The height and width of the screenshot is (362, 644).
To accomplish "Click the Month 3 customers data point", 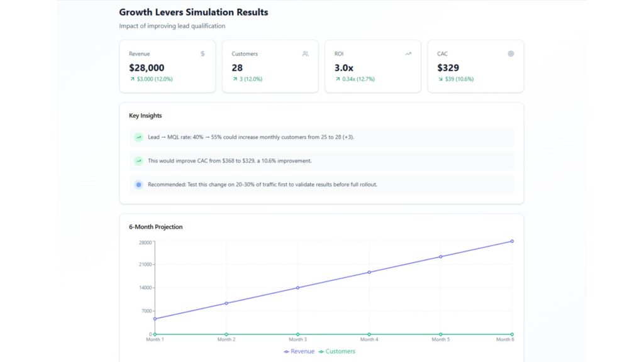I will click(x=297, y=334).
